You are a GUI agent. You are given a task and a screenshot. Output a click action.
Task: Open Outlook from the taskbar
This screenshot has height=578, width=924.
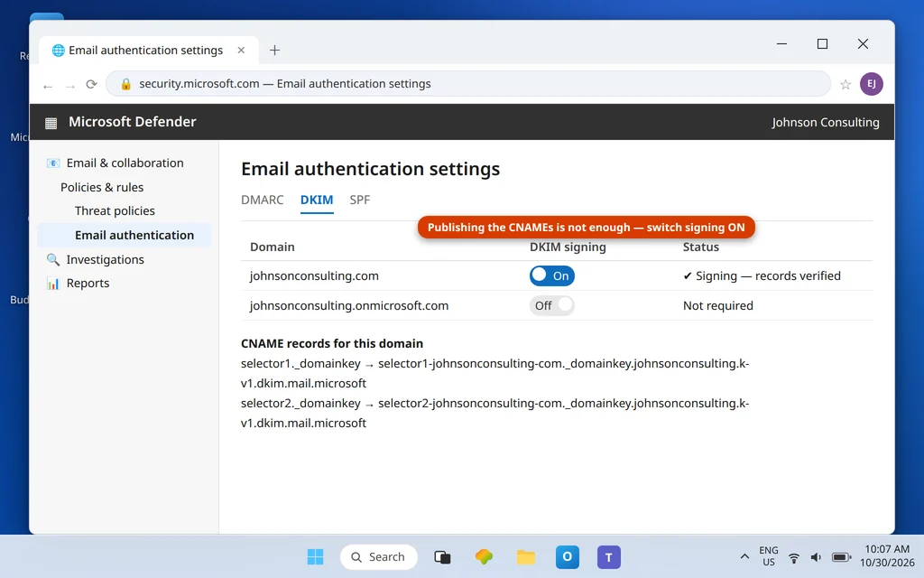pyautogui.click(x=567, y=556)
